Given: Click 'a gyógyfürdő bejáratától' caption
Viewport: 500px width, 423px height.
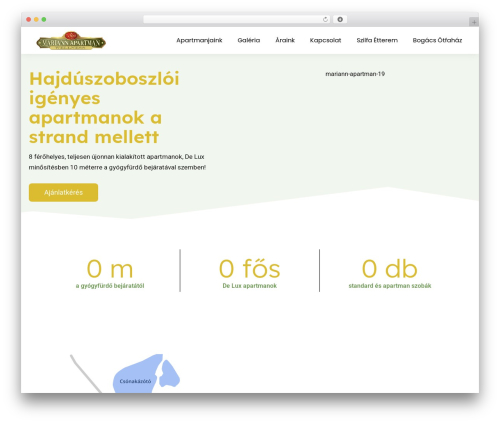Looking at the screenshot, I should coord(110,286).
